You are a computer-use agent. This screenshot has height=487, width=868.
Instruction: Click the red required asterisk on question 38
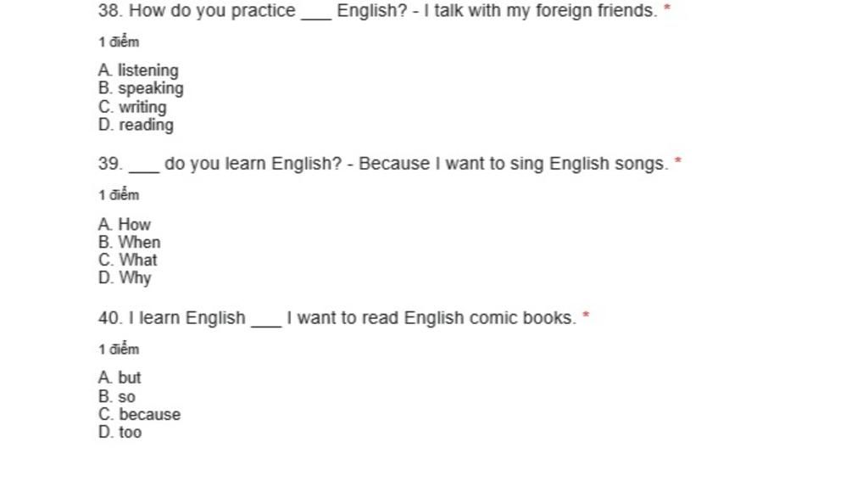[x=667, y=8]
